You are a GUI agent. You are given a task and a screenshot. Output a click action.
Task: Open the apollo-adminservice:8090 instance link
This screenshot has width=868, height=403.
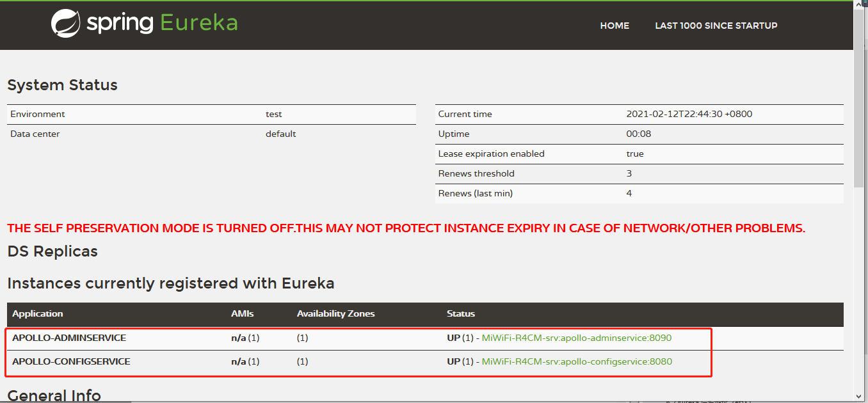pyautogui.click(x=576, y=338)
